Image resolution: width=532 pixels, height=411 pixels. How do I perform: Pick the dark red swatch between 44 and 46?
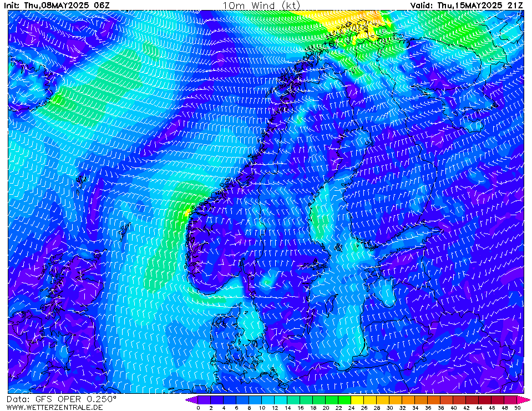tap(485, 400)
